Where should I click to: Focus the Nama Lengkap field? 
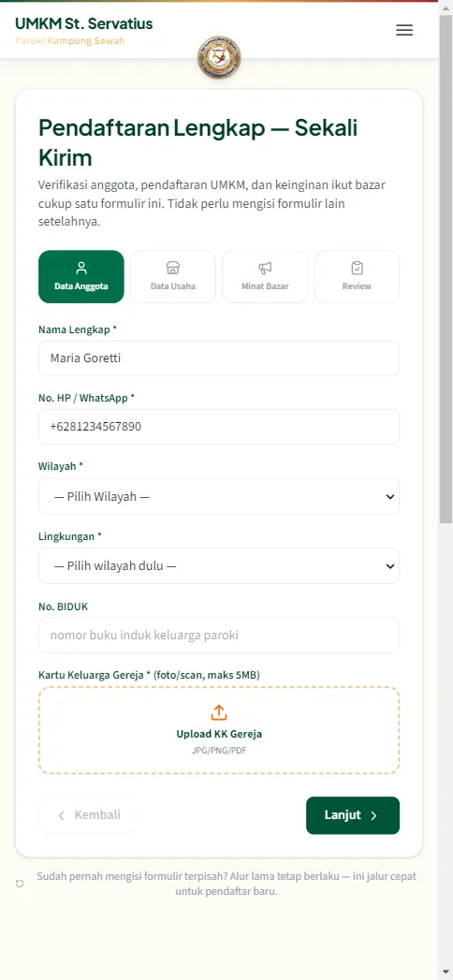coord(219,358)
